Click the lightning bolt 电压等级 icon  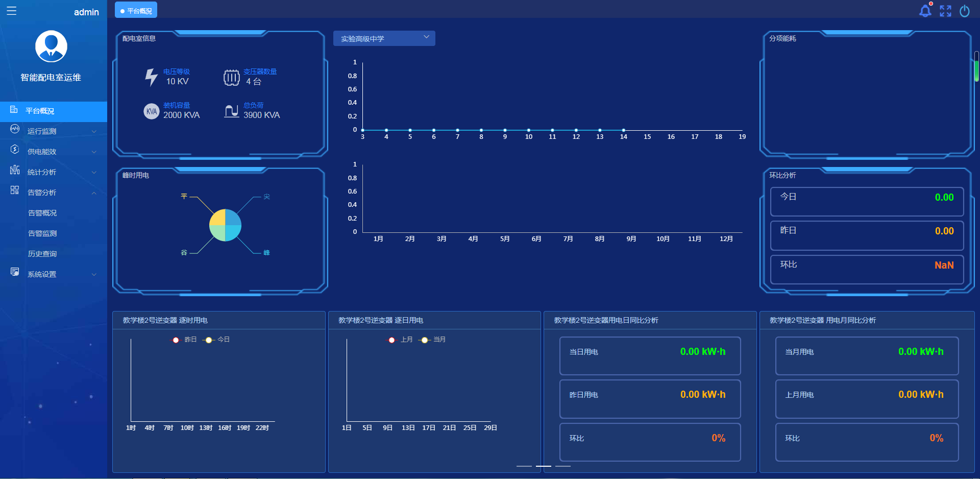(x=151, y=77)
